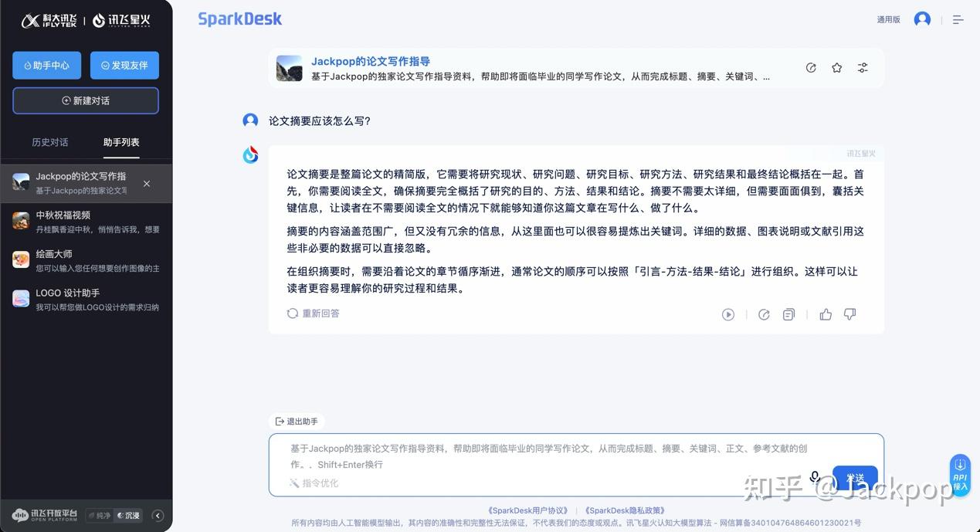Open 指令优化 prompt optimization
Viewport: 980px width, 532px height.
coord(314,483)
